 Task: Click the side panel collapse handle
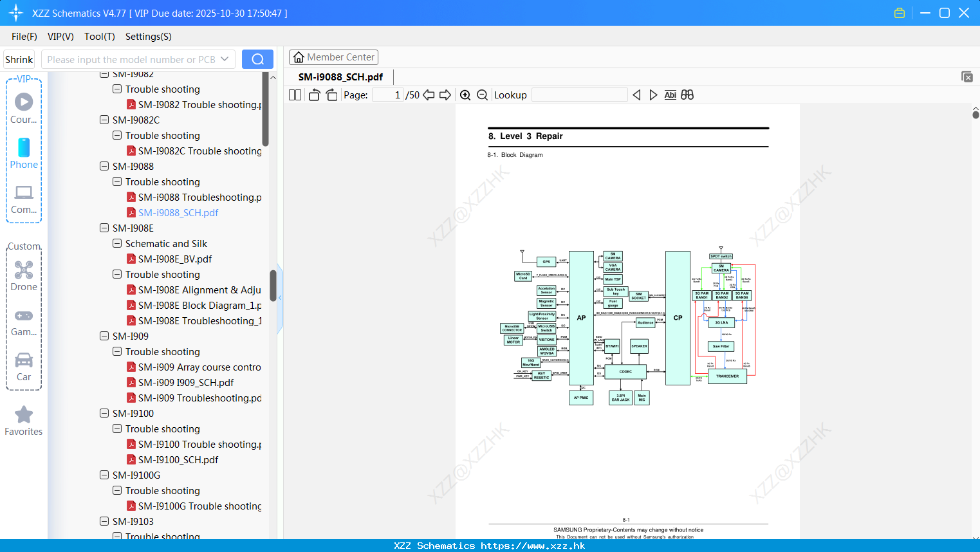tap(280, 298)
